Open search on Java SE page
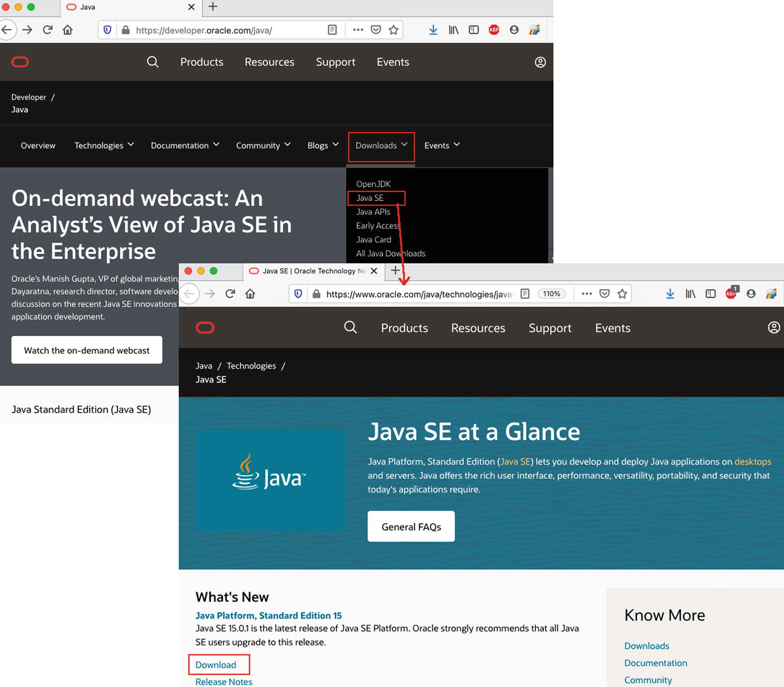The height and width of the screenshot is (687, 784). click(x=351, y=327)
